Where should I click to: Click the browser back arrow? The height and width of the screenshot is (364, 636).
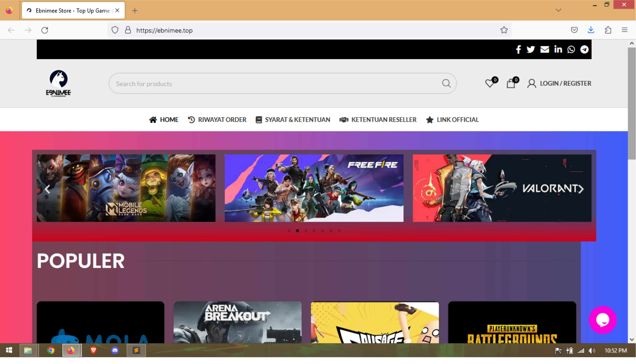(11, 30)
